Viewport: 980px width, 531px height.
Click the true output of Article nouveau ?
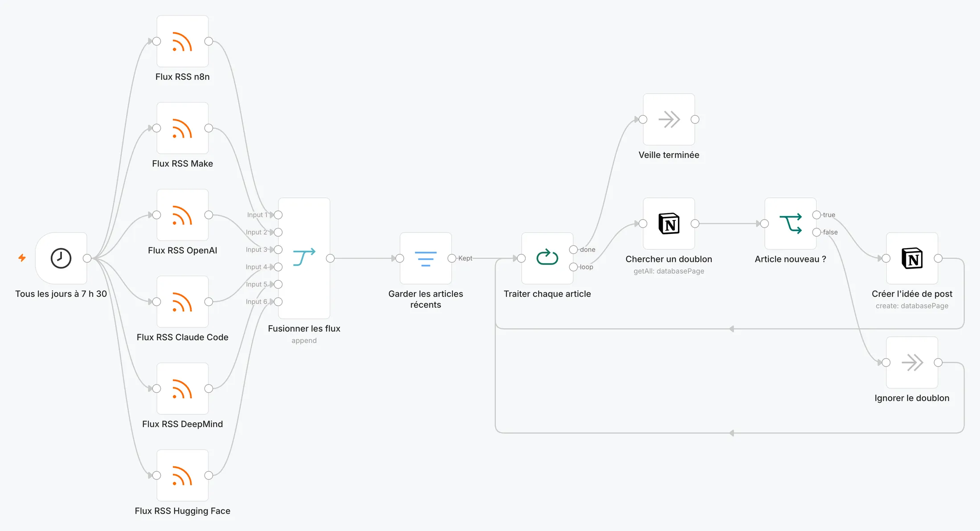(817, 215)
